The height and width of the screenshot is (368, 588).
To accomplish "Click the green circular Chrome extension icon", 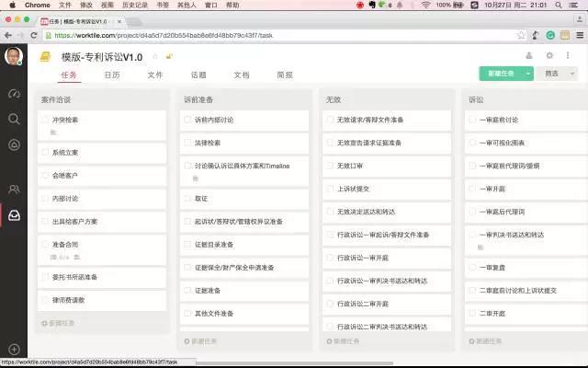I will (550, 35).
